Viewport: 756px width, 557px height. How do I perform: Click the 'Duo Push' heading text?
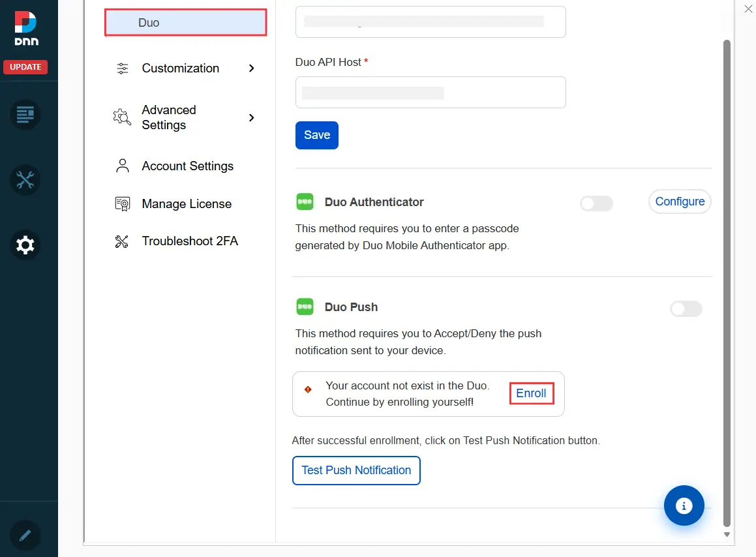(351, 307)
